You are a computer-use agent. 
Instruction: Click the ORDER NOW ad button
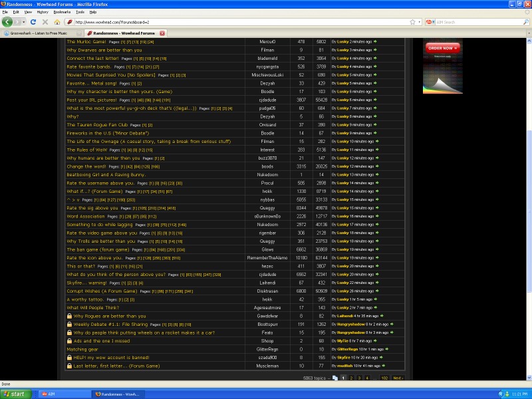[x=442, y=48]
